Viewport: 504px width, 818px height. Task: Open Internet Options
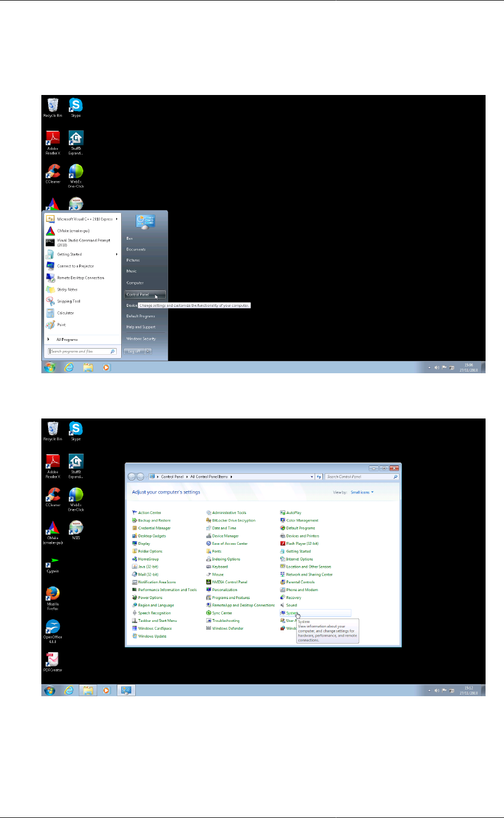point(297,559)
